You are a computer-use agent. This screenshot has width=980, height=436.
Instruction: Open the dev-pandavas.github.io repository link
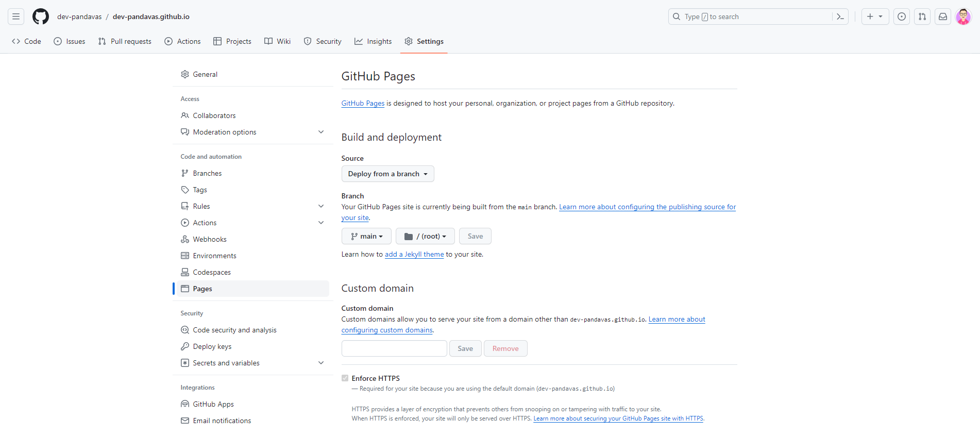point(151,16)
